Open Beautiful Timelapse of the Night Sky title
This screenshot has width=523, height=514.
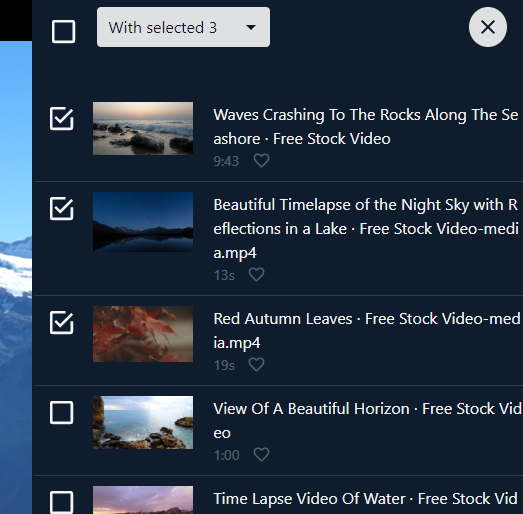(x=366, y=229)
